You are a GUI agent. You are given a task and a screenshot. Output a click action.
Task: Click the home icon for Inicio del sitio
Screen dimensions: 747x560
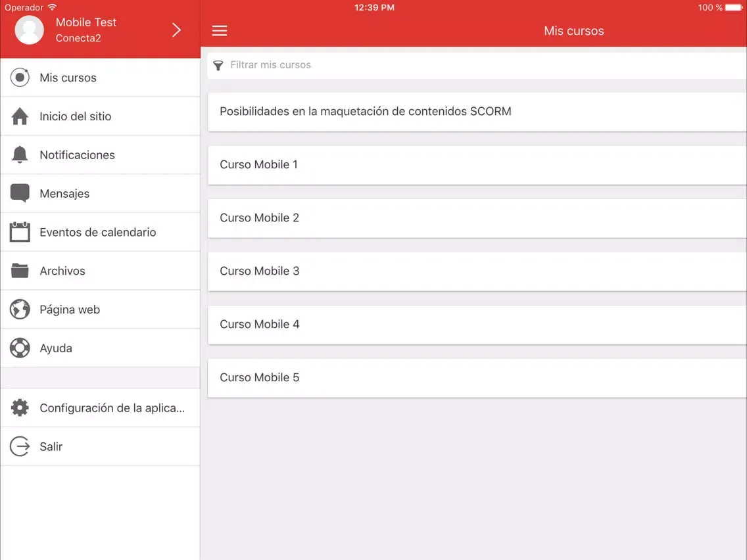click(x=20, y=116)
